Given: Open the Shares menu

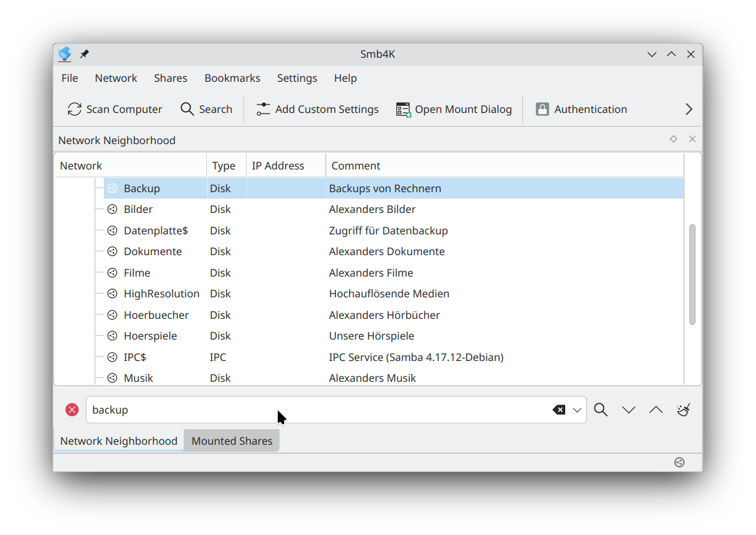Looking at the screenshot, I should (x=170, y=78).
